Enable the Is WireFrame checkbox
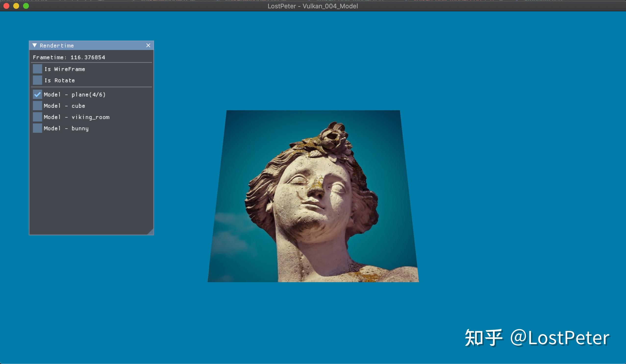This screenshot has width=626, height=364. tap(37, 69)
